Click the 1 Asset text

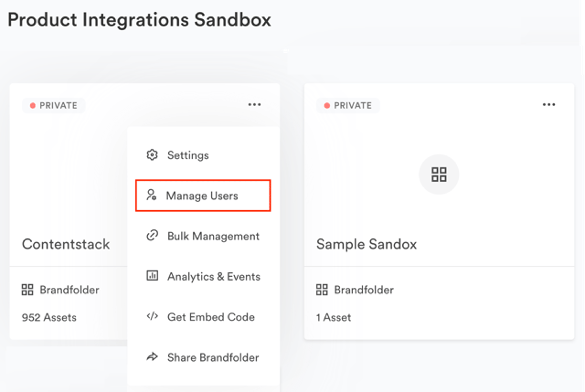coord(334,318)
